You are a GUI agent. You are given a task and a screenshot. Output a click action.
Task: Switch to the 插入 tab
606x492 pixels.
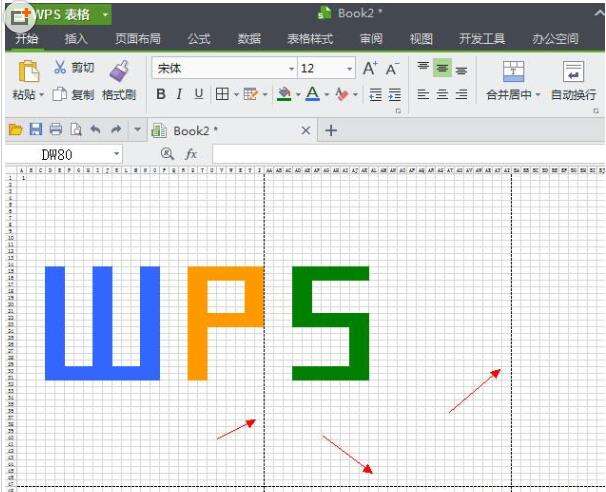(76, 39)
